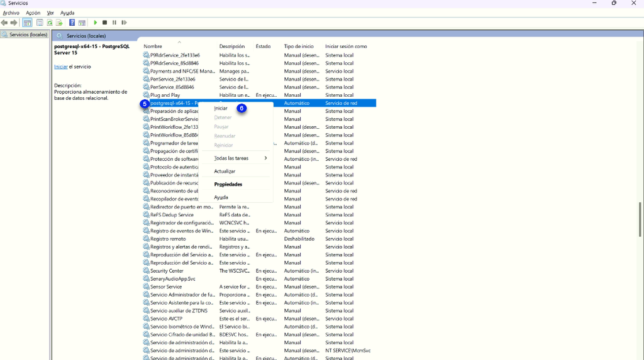Click the gear icon of SenaryAudioApp.Svc row
644x360 pixels.
tap(146, 279)
